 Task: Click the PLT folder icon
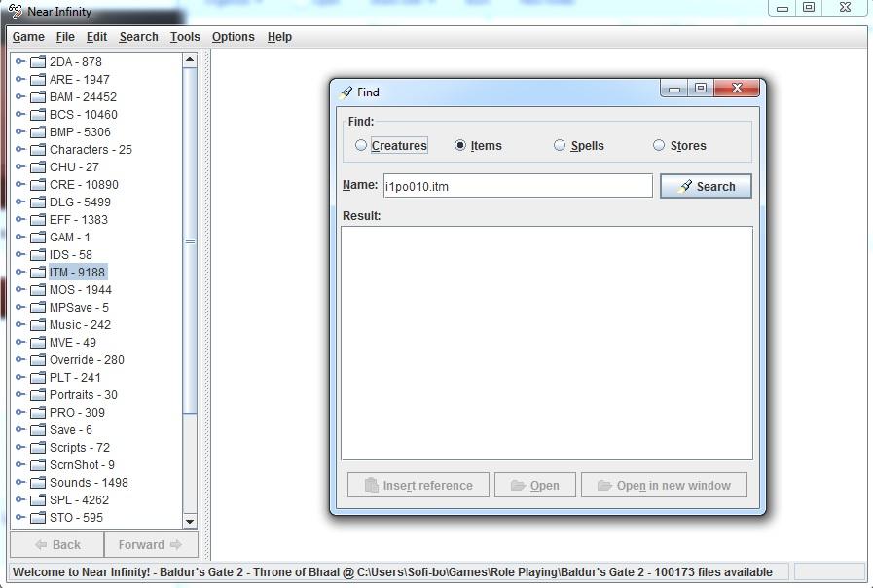pyautogui.click(x=38, y=378)
